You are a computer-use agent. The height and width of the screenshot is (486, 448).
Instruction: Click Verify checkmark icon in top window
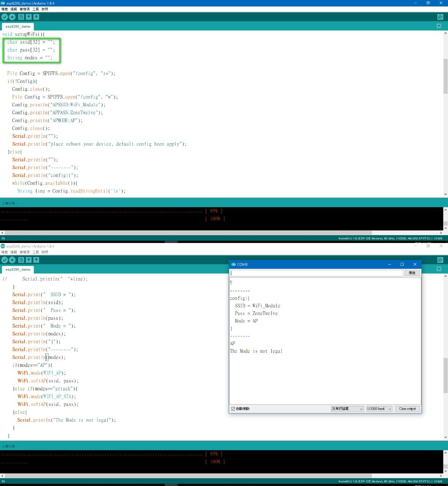coord(5,17)
